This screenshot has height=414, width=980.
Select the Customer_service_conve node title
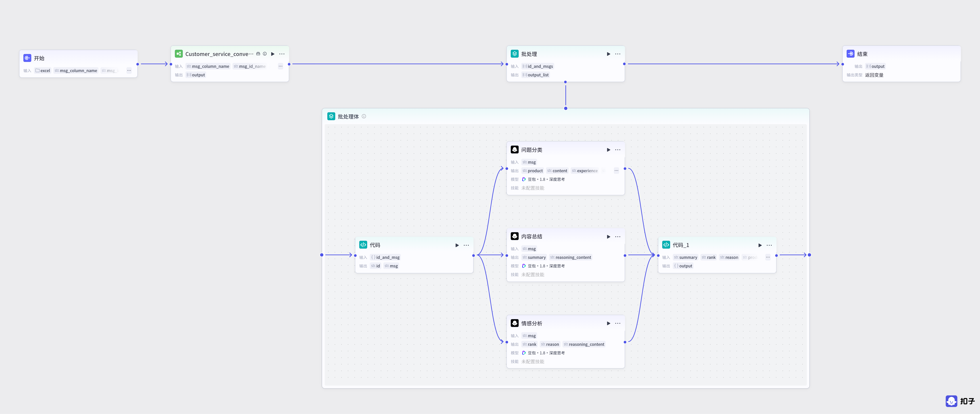[219, 54]
